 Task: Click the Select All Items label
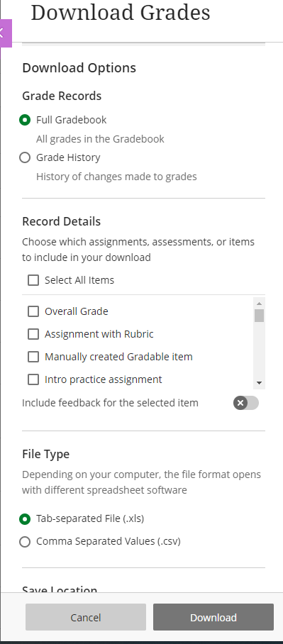coord(79,280)
